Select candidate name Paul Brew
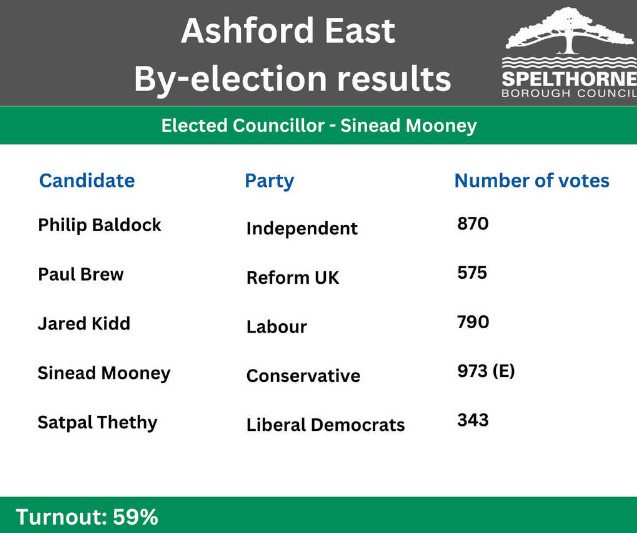The width and height of the screenshot is (637, 533). click(x=80, y=274)
